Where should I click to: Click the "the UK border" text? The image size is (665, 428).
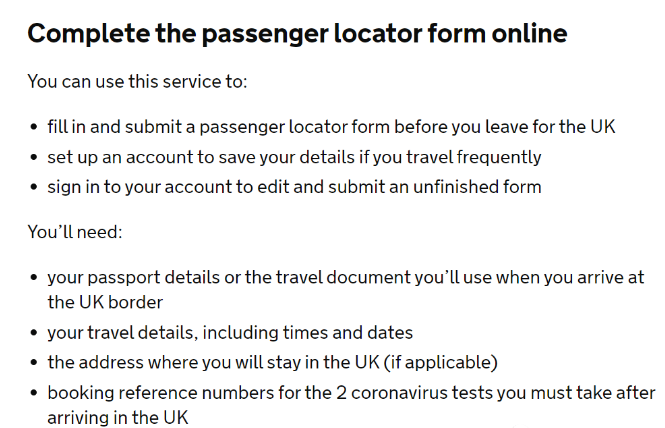point(105,302)
